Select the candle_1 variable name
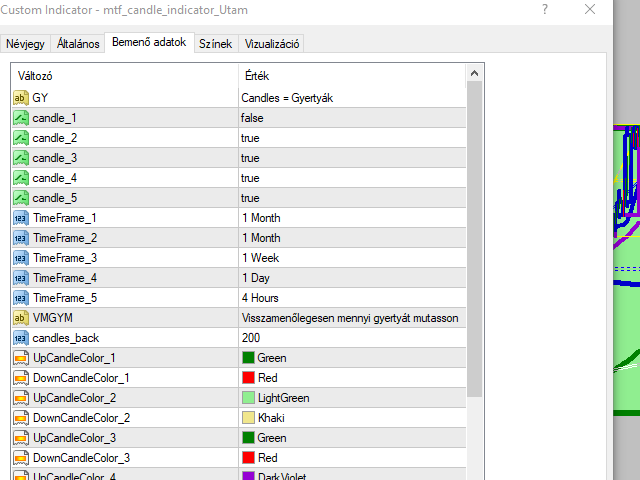Viewport: 640px width, 480px height. pos(54,118)
